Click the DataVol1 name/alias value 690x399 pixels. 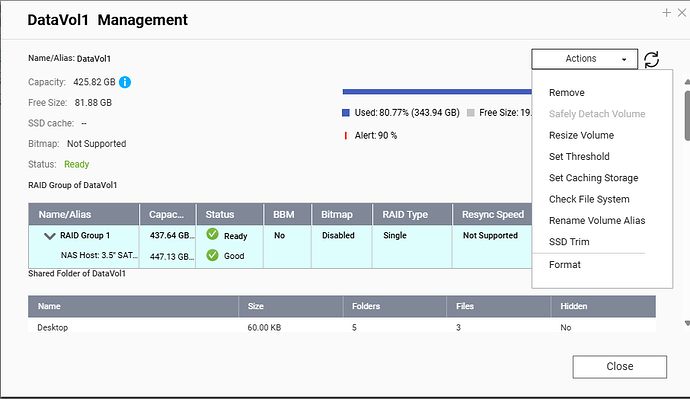coord(94,59)
